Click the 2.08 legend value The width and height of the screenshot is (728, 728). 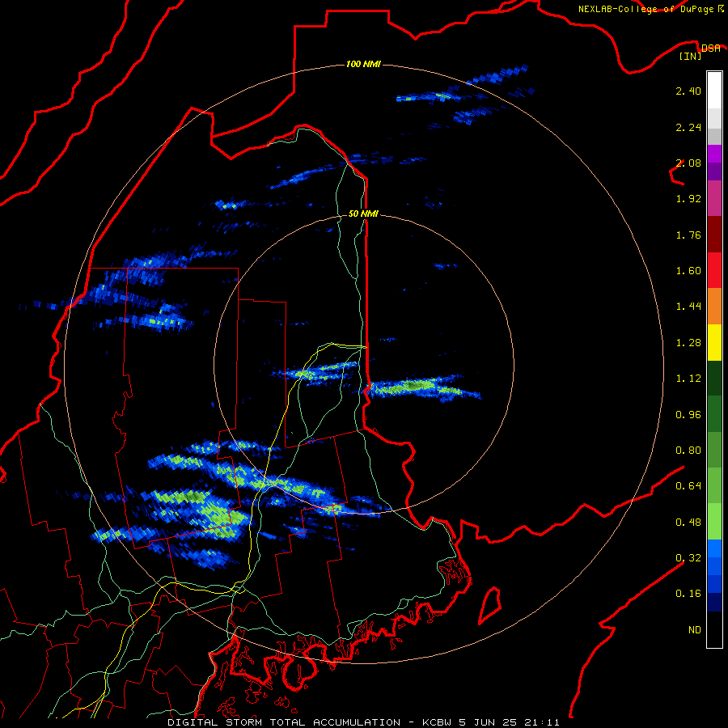point(688,163)
